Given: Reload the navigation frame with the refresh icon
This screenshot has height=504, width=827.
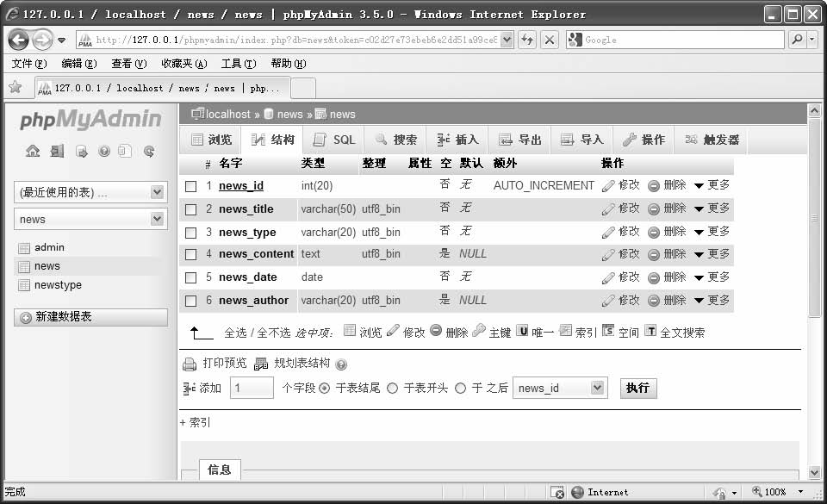Looking at the screenshot, I should [149, 152].
